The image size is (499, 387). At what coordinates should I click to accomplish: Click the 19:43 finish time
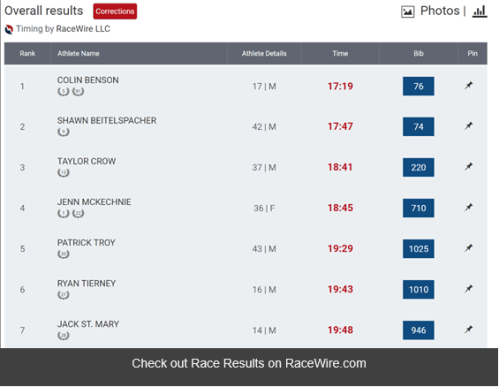(340, 289)
